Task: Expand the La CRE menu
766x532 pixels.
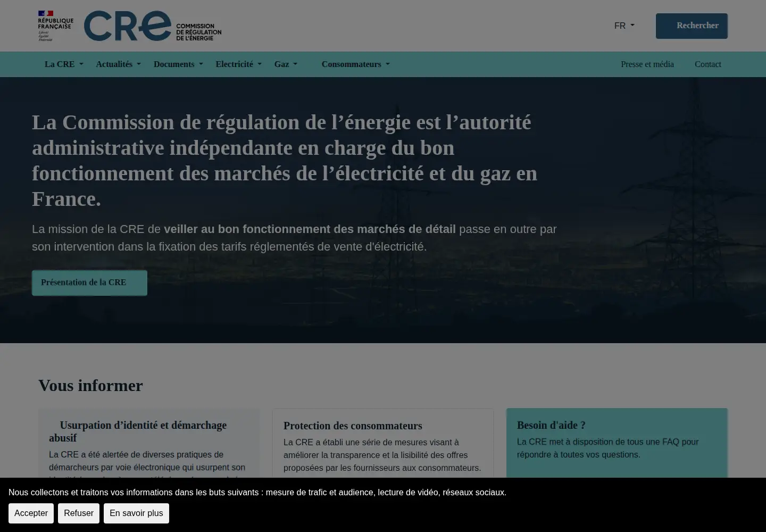Action: (64, 64)
